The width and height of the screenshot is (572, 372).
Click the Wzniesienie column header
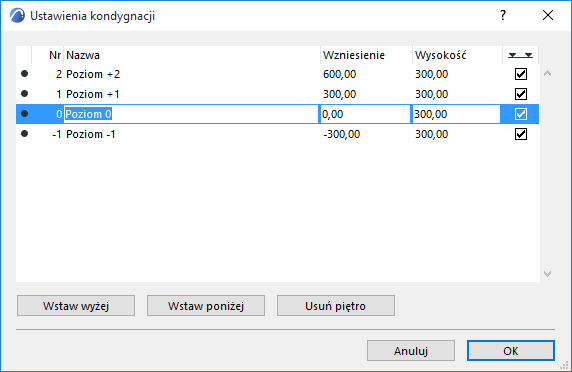pos(354,55)
